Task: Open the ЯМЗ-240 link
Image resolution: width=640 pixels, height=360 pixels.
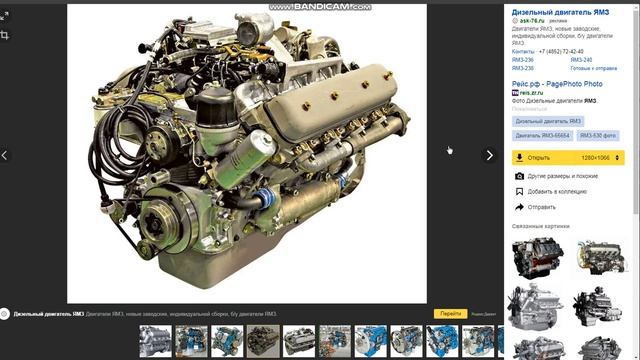Action: click(581, 60)
